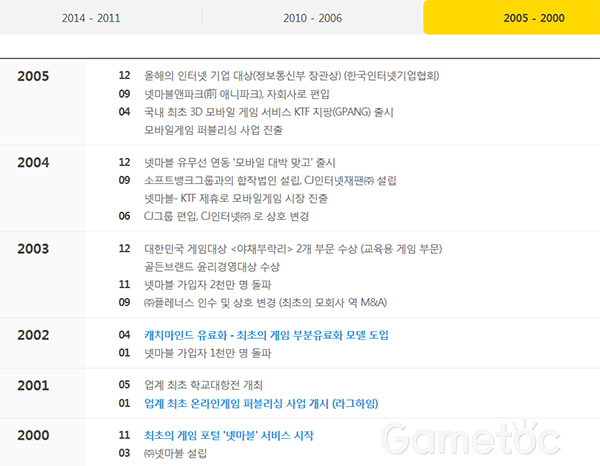Select the 대한민국 게임대상 야채부락리 entry
600x466 pixels.
click(292, 247)
